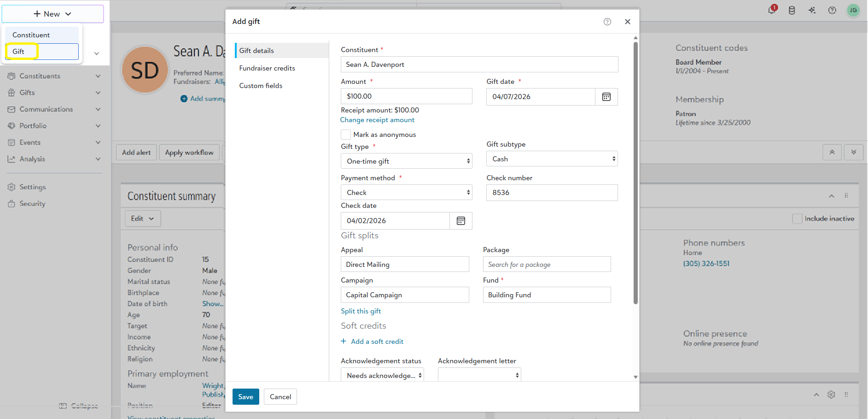Toggle the Include inactive checkbox
868x419 pixels.
tap(797, 218)
